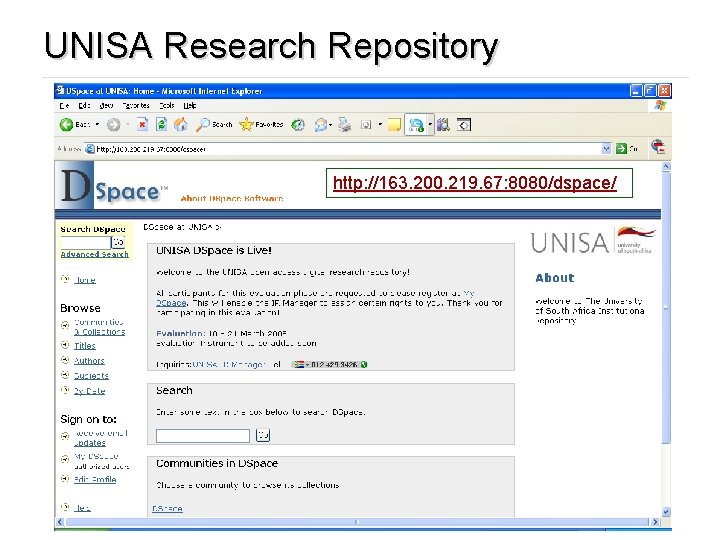Click the Research books toolbar icon
The height and width of the screenshot is (540, 720).
(444, 124)
